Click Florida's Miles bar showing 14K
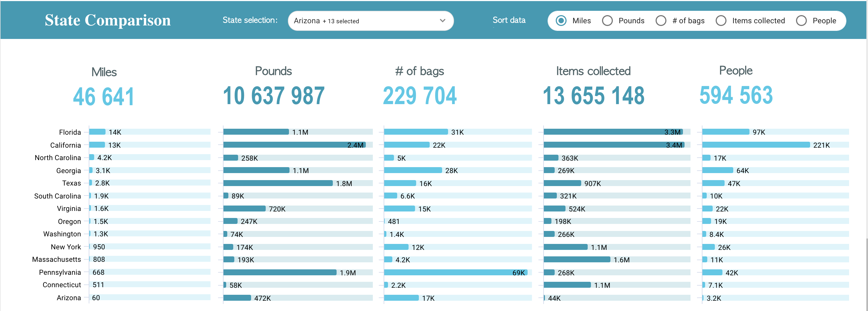Image resolution: width=868 pixels, height=311 pixels. click(97, 132)
